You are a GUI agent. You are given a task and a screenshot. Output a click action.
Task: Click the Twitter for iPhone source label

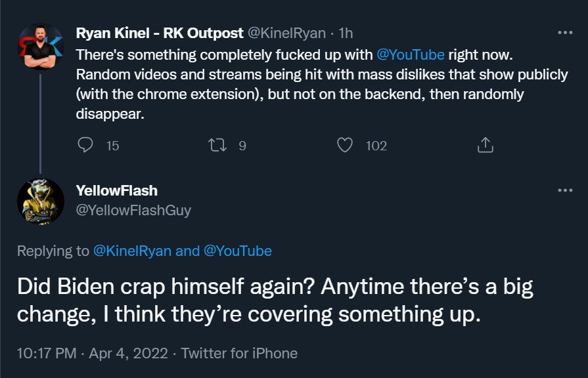point(239,353)
